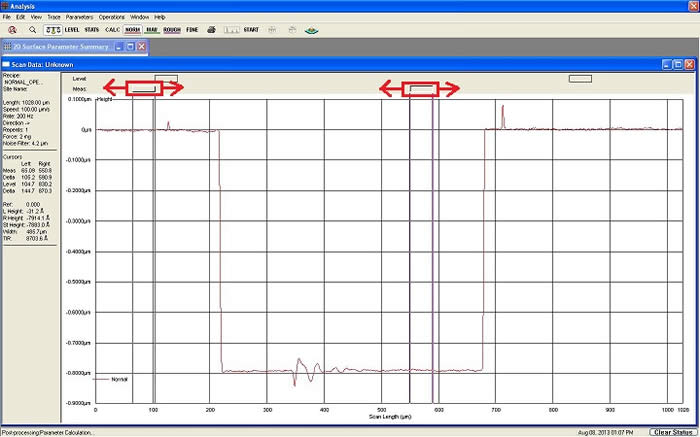Click the greyed sequence icon after START
Image resolution: width=700 pixels, height=437 pixels.
[x=272, y=30]
